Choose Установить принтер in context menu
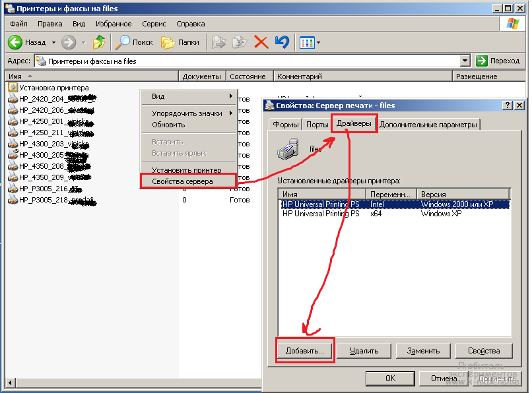The height and width of the screenshot is (393, 532). point(188,170)
